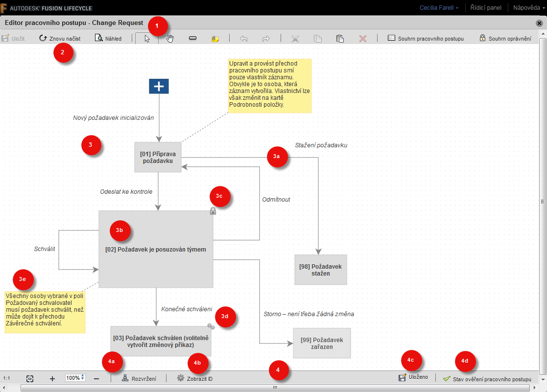Open Stav ověření pracovního postupu
547x392 pixels.
coord(487,379)
